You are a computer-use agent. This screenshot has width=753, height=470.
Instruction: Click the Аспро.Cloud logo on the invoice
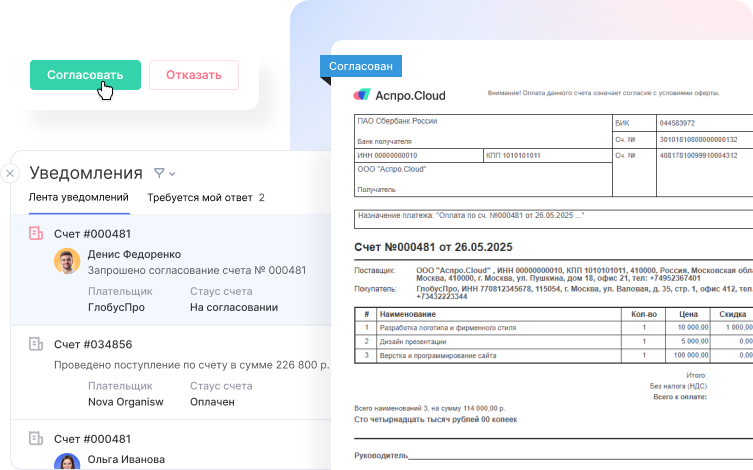point(400,95)
